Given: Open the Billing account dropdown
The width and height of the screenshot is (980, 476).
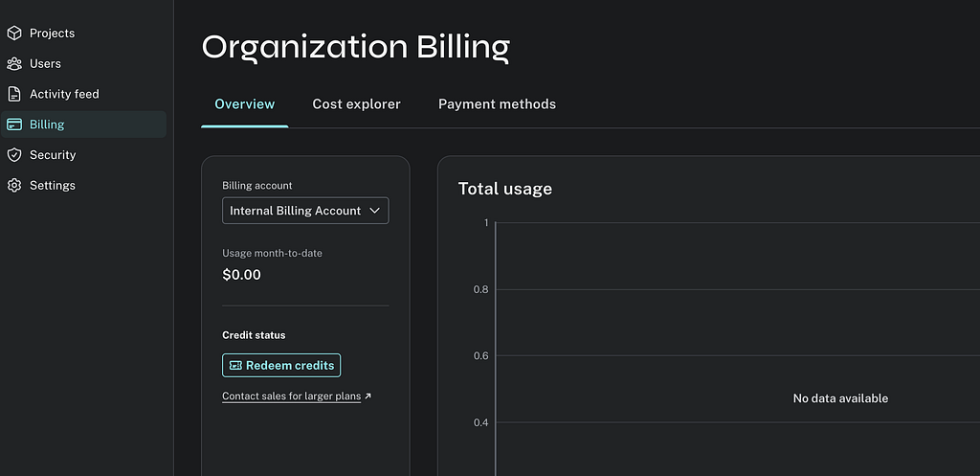Looking at the screenshot, I should pyautogui.click(x=305, y=211).
